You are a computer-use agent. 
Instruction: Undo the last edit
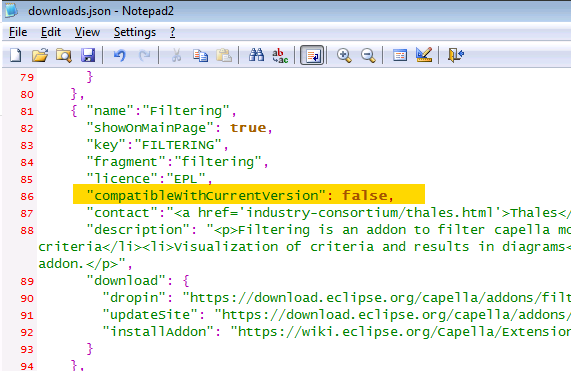click(119, 55)
